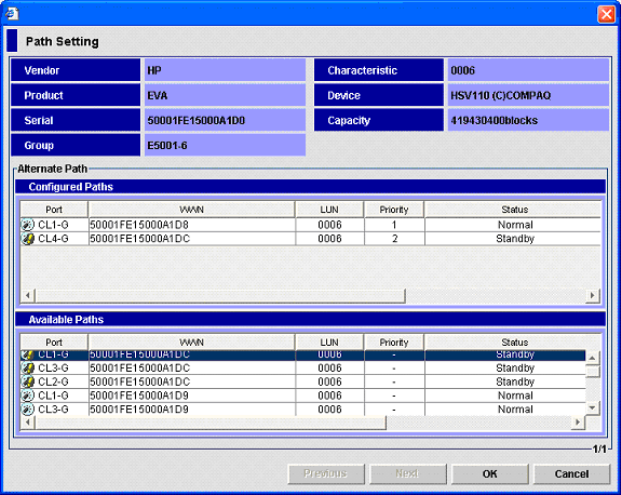
Task: Click the LUN column header in Available Paths
Action: 330,342
